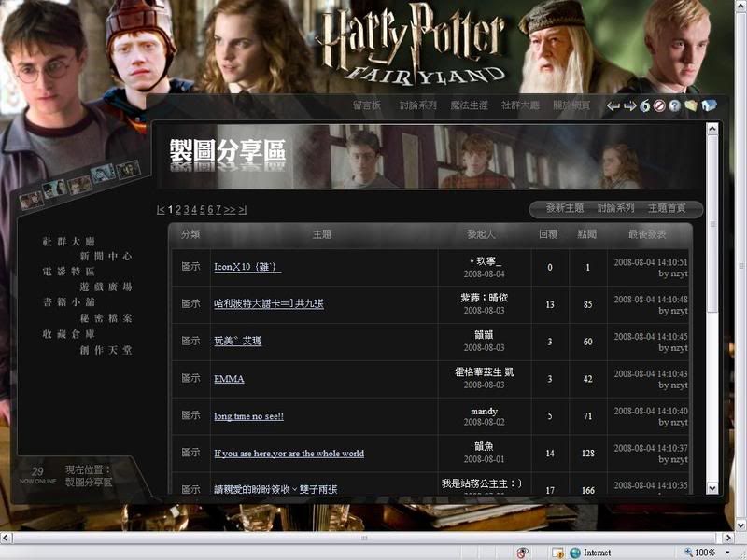Click the forward arrow icon in the top toolbar
Viewport: 747px width, 560px height.
click(629, 105)
